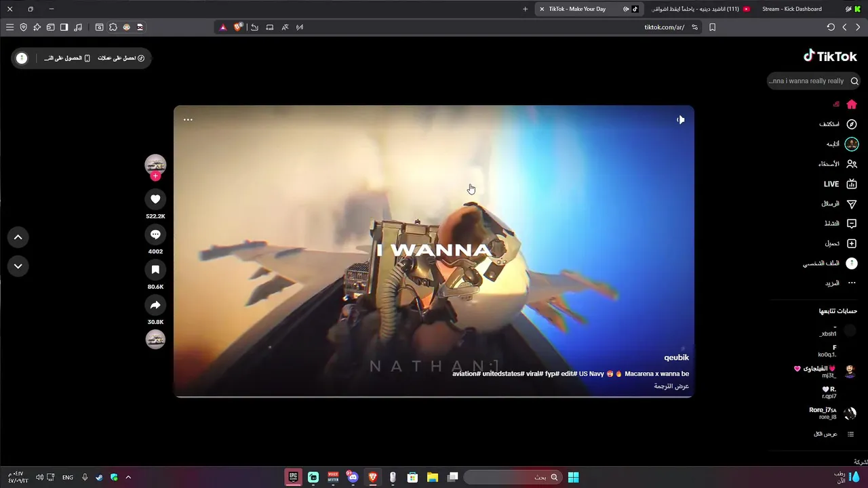Open the translate page toolbar icon
This screenshot has width=868, height=488.
coord(285,27)
